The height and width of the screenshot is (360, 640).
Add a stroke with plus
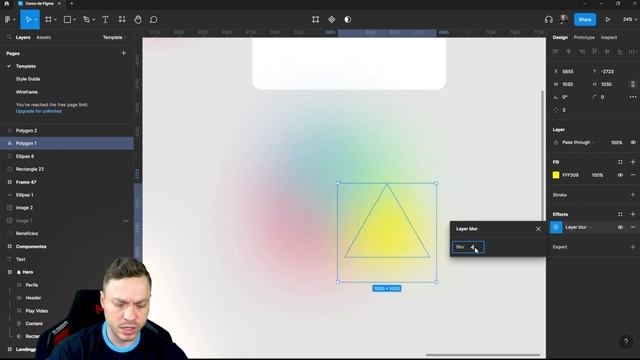click(633, 195)
